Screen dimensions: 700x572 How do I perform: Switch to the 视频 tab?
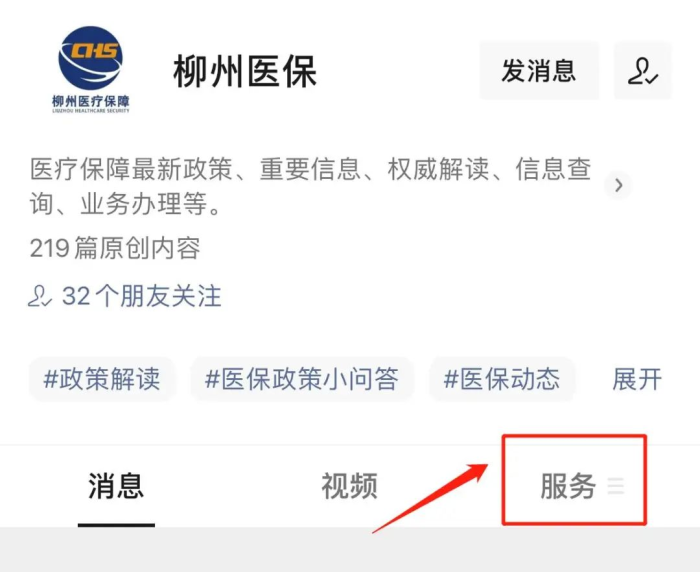click(x=350, y=486)
